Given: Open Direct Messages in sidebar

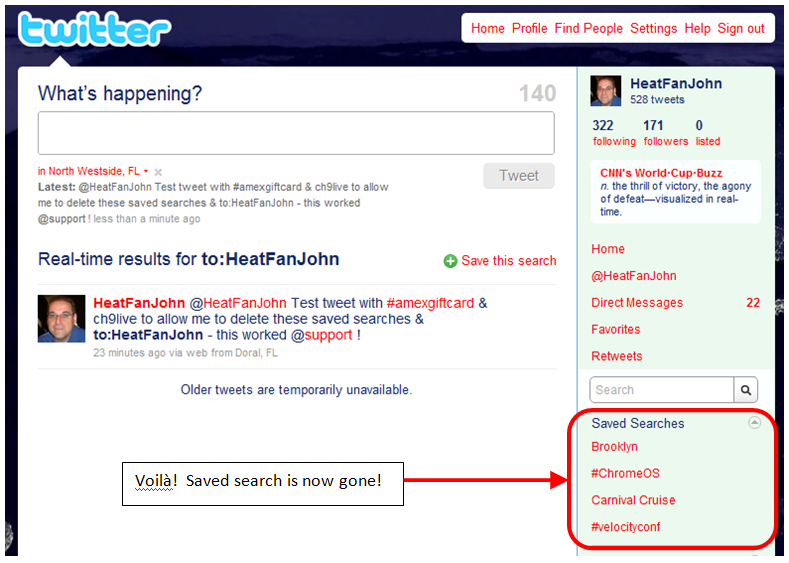Looking at the screenshot, I should (637, 302).
